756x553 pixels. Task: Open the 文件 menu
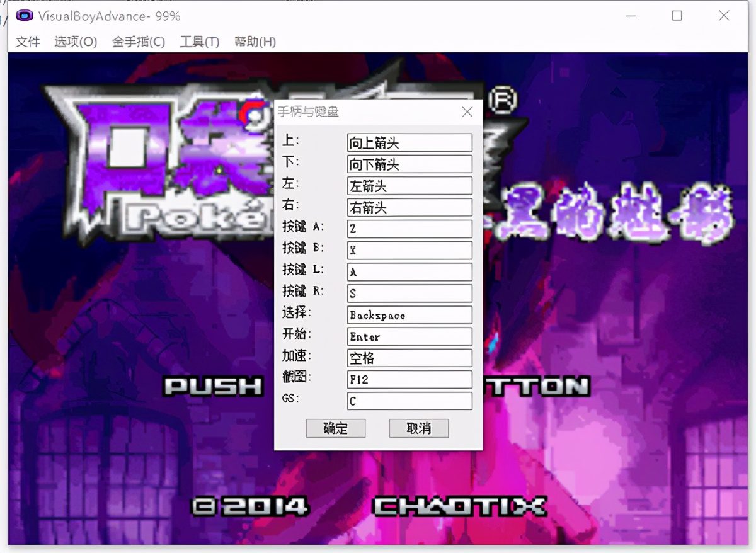coord(27,42)
